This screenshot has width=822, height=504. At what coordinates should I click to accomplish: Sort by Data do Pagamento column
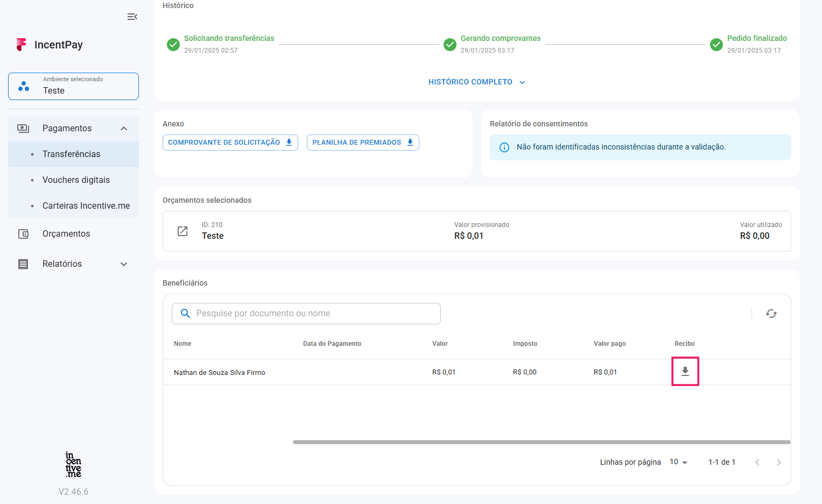click(332, 344)
